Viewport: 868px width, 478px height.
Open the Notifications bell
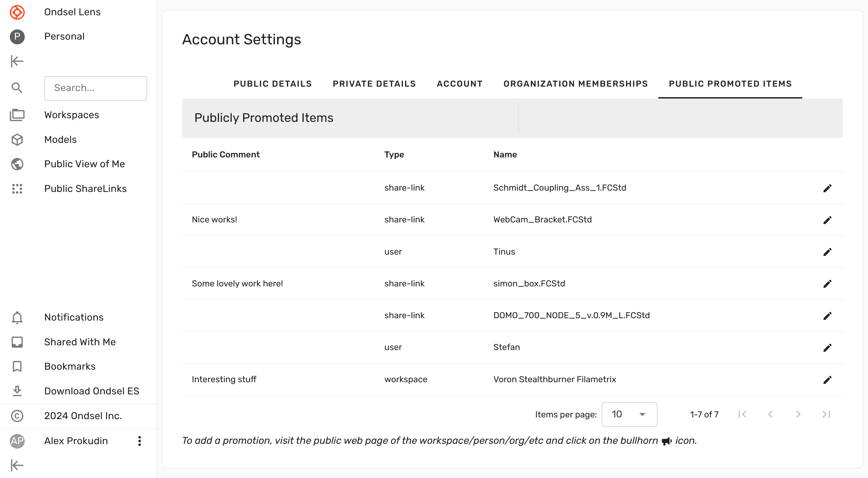pyautogui.click(x=17, y=318)
